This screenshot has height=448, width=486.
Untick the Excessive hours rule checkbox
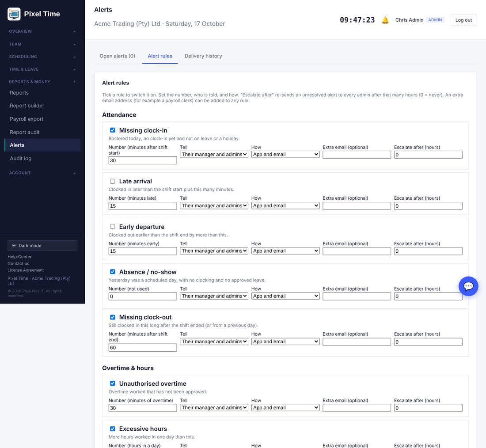point(113,429)
